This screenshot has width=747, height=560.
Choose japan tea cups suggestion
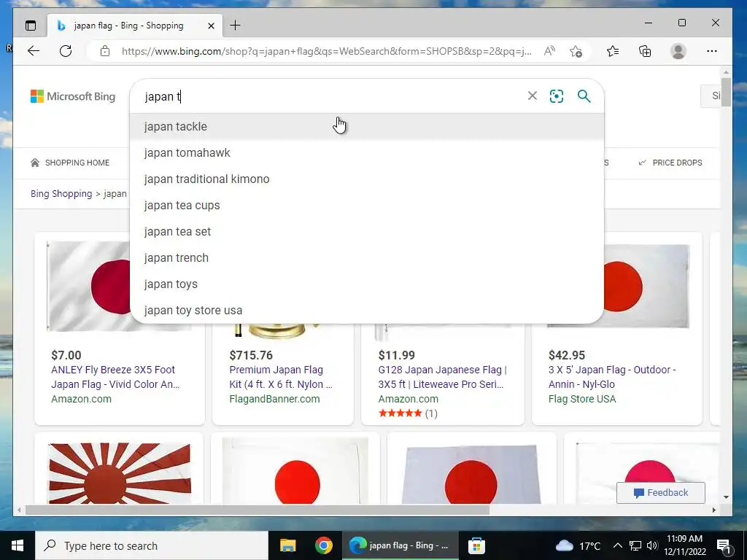[367, 205]
